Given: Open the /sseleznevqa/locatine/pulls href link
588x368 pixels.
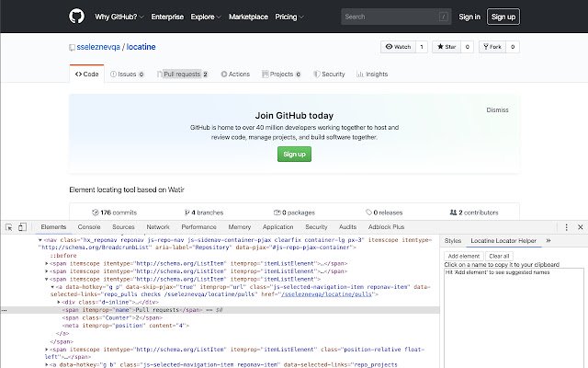Looking at the screenshot, I should [327, 294].
